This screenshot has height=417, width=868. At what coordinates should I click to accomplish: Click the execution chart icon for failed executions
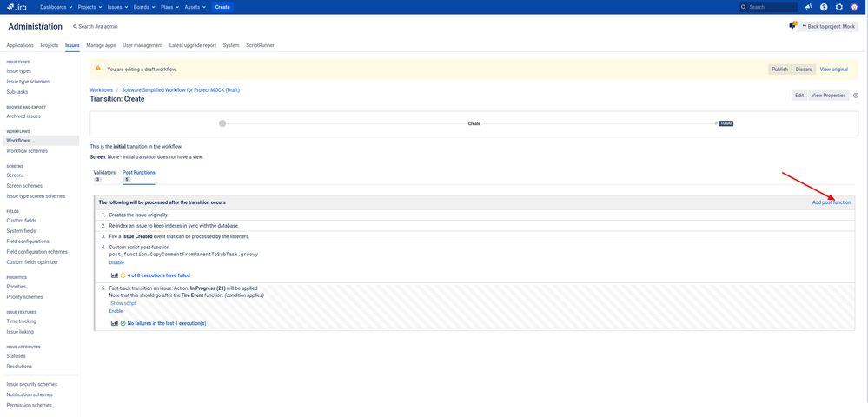[115, 275]
